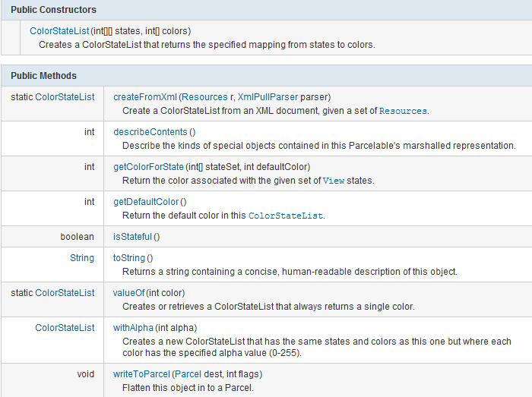Image resolution: width=532 pixels, height=397 pixels.
Task: Open the ColorStateList constructor link
Action: (58, 31)
